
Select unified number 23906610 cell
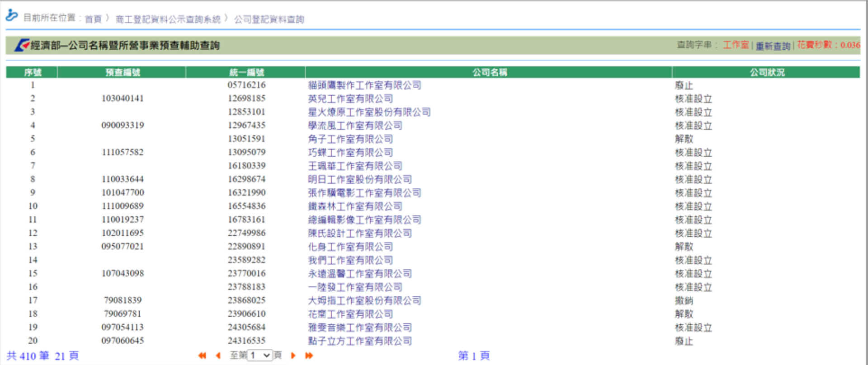(x=246, y=314)
